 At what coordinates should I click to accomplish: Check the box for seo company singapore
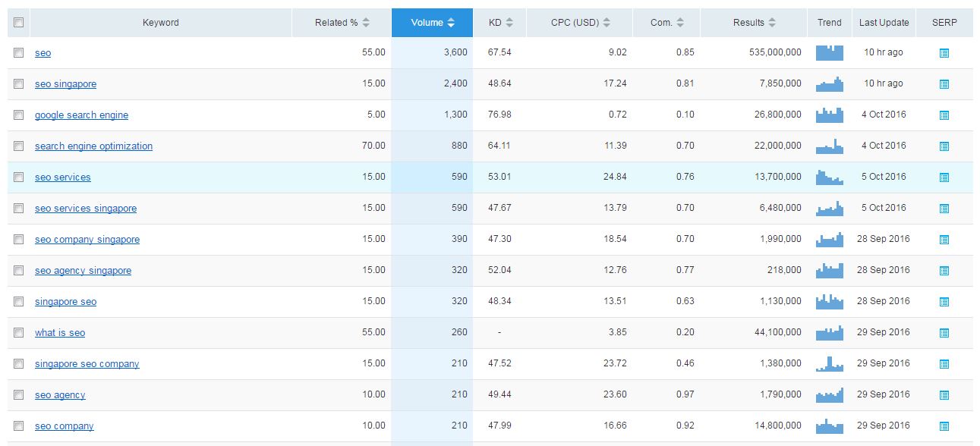[18, 240]
